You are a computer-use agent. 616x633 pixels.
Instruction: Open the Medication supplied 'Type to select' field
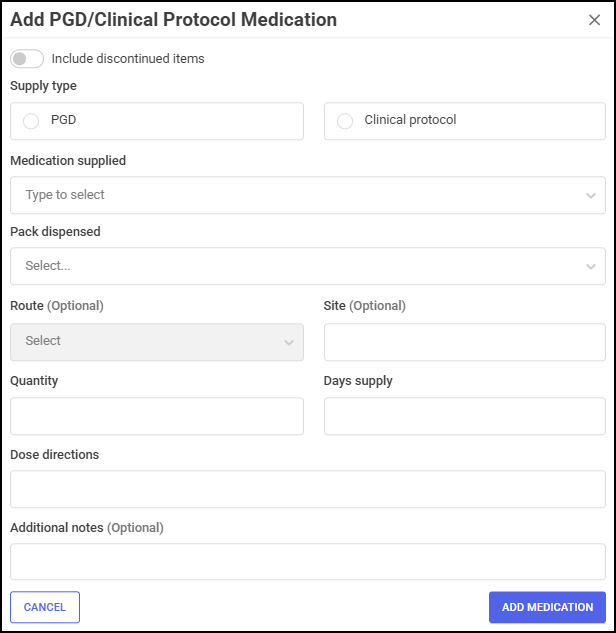[x=308, y=195]
